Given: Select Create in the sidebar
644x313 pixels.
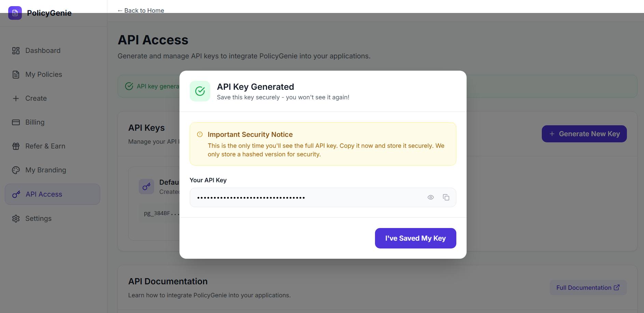Looking at the screenshot, I should (36, 98).
